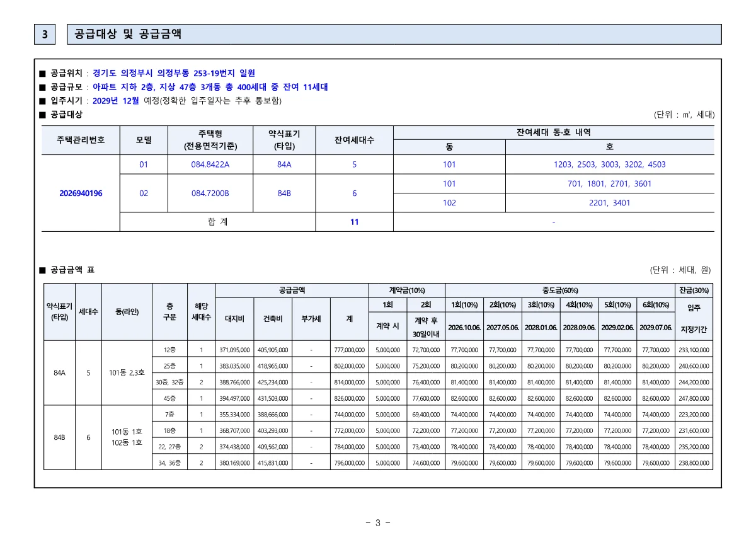Click the 2029년 12월 move-in date text

115,101
